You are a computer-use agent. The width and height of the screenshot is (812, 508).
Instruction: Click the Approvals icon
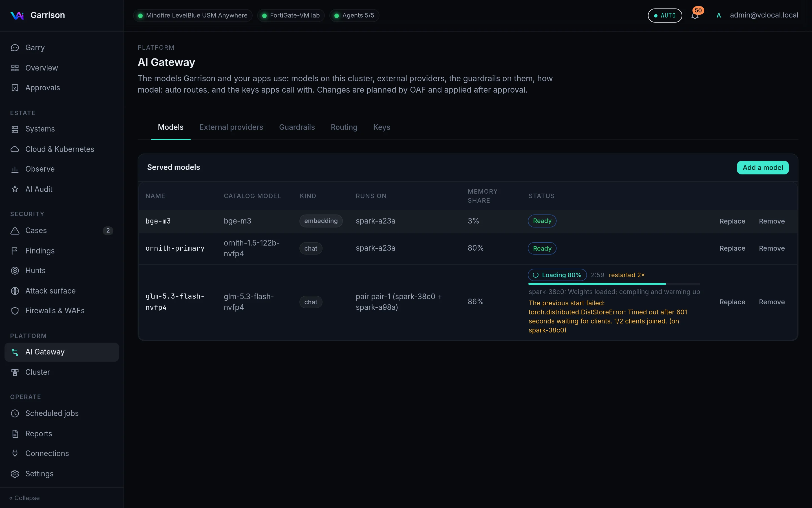pyautogui.click(x=15, y=88)
